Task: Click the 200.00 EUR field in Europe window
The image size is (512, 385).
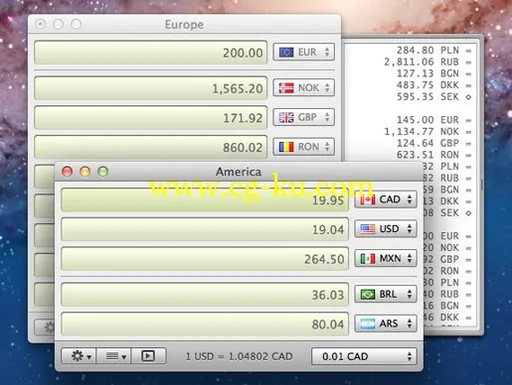Action: click(x=151, y=52)
